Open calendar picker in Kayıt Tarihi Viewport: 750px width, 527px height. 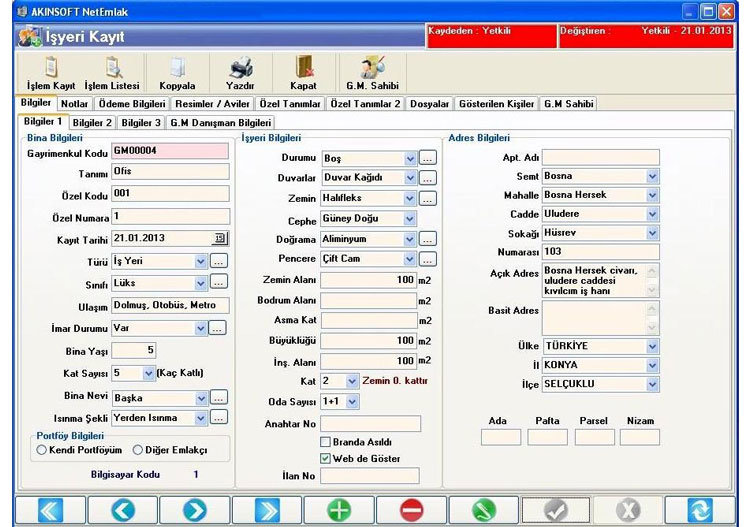point(220,238)
